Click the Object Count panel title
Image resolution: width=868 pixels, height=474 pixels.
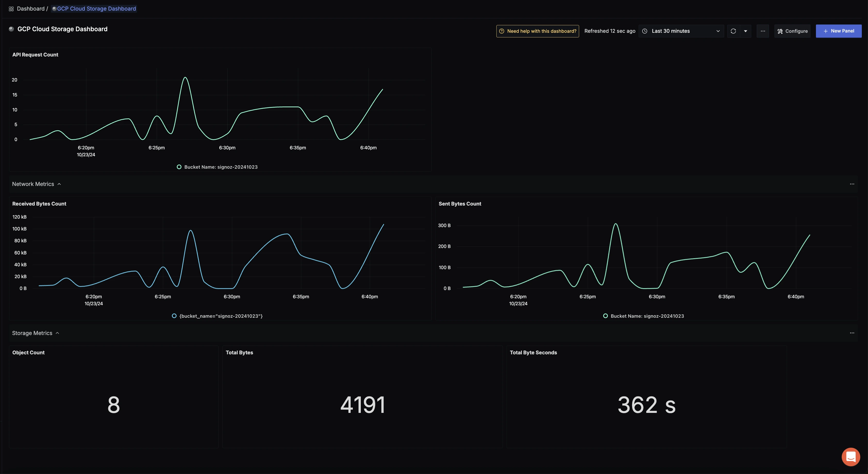(28, 352)
